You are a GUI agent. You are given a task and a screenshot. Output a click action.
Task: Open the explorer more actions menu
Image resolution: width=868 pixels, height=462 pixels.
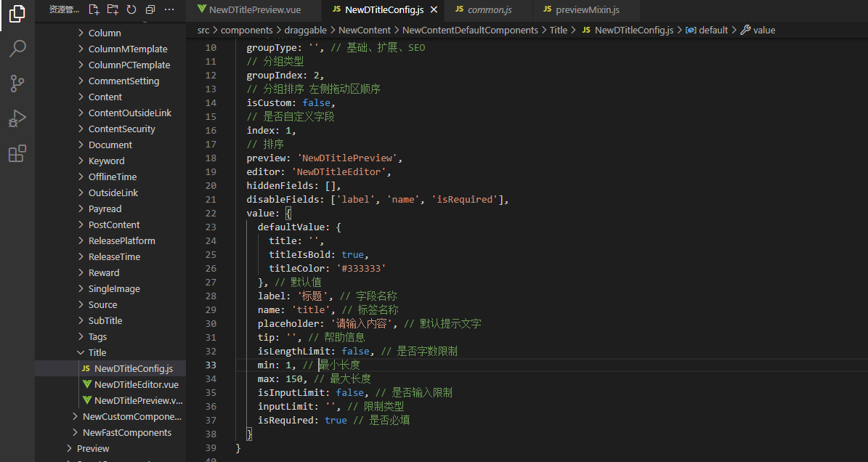(x=169, y=9)
